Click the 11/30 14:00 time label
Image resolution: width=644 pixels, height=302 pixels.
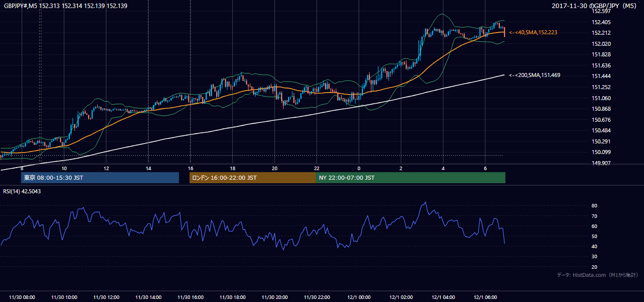click(x=148, y=297)
